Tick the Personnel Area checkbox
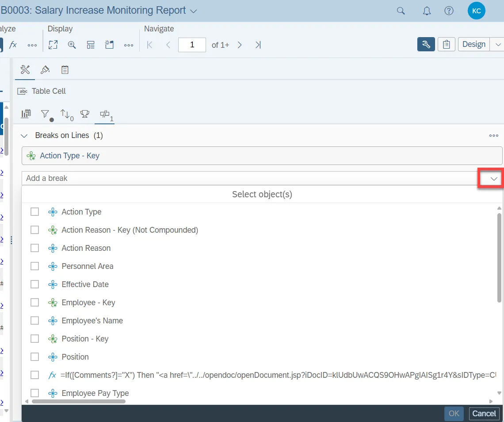This screenshot has width=504, height=422. pyautogui.click(x=34, y=266)
